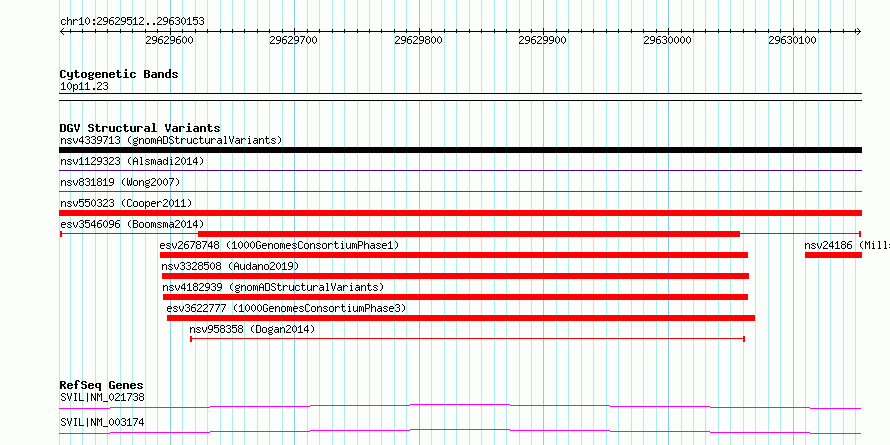Click the nsv4339713 gnomADStructuralVariants black bar
The width and height of the screenshot is (890, 445).
pyautogui.click(x=460, y=150)
